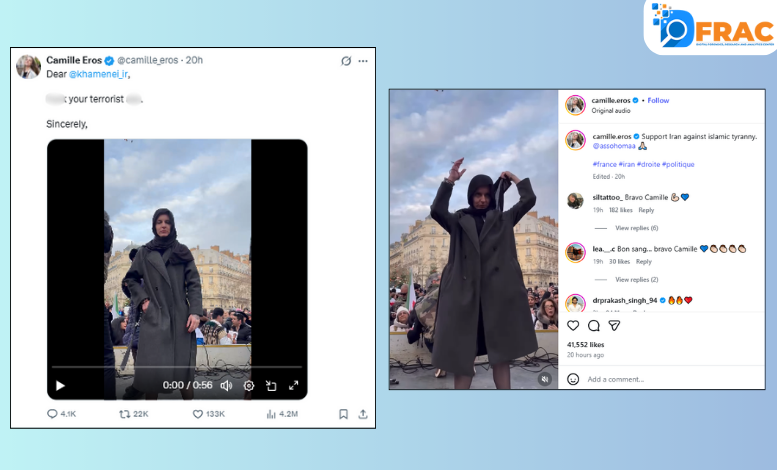Open the Grok icon on tweet header

346,61
